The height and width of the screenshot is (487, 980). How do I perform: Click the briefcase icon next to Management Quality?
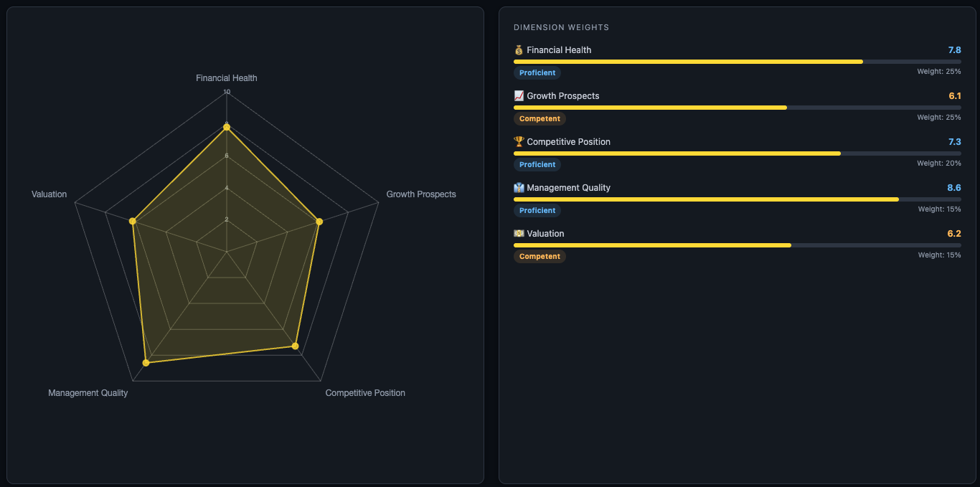pos(518,187)
